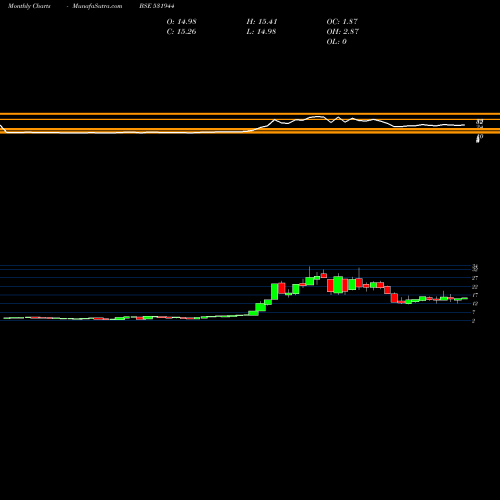Click the "2" price axis label

point(474,321)
